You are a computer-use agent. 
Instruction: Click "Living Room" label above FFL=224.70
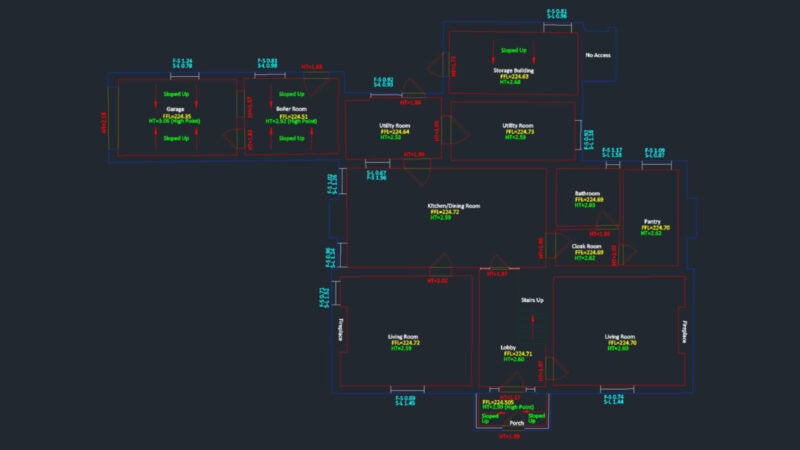[620, 337]
